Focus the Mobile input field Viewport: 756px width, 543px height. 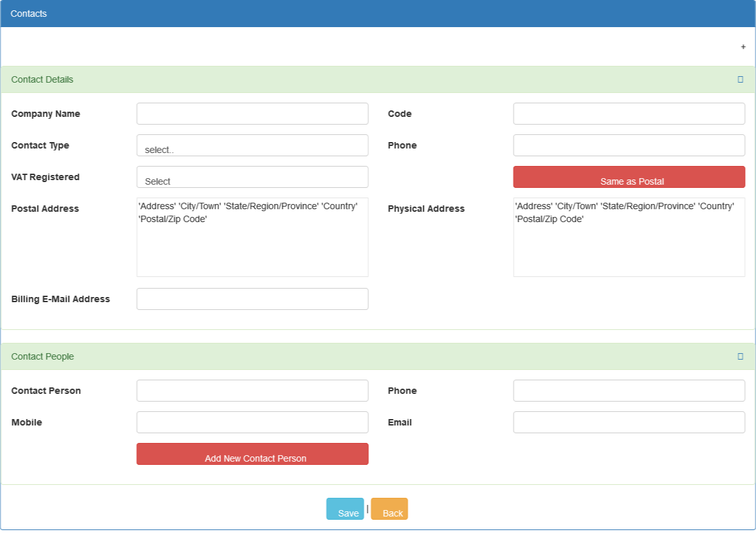252,422
